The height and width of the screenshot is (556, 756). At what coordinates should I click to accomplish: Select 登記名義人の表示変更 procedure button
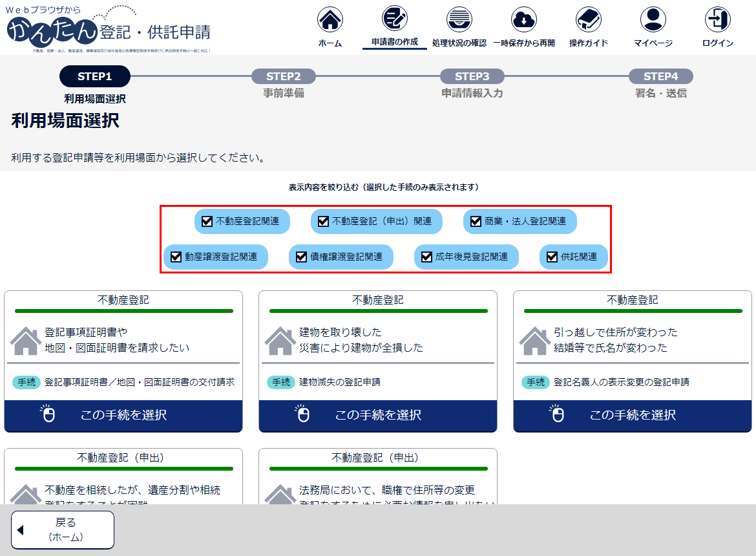tap(633, 415)
